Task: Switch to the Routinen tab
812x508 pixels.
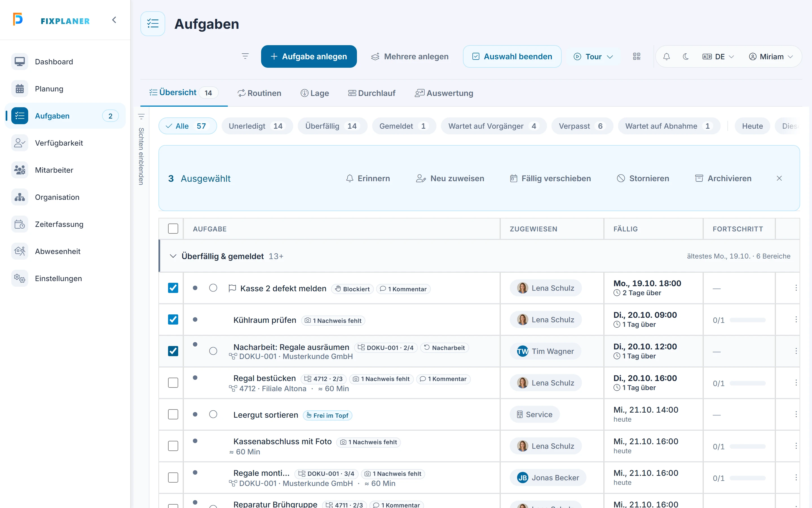Action: pos(259,93)
